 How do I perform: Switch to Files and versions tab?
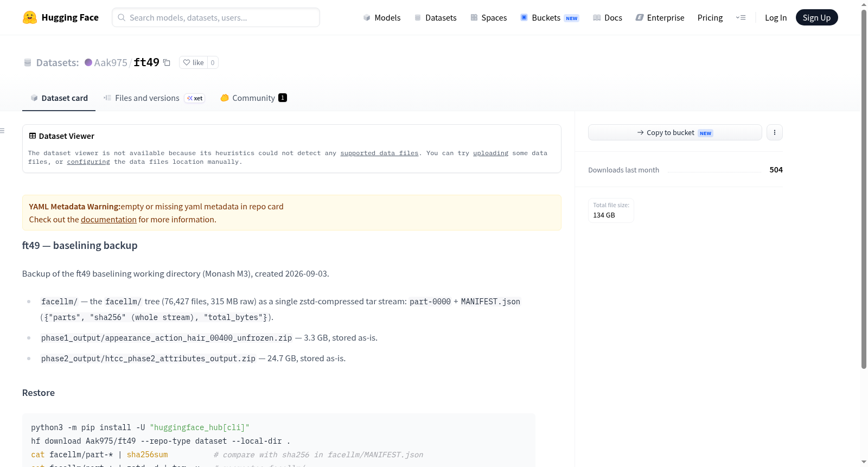[154, 98]
